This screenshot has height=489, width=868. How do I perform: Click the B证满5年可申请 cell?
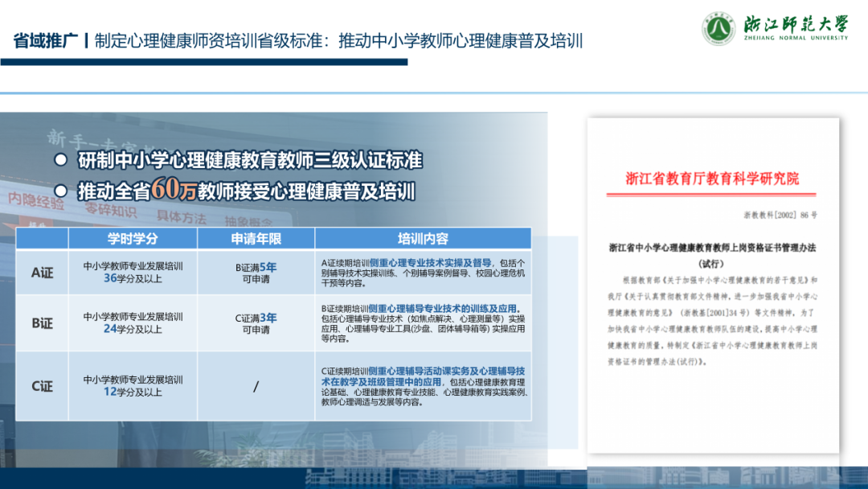256,273
